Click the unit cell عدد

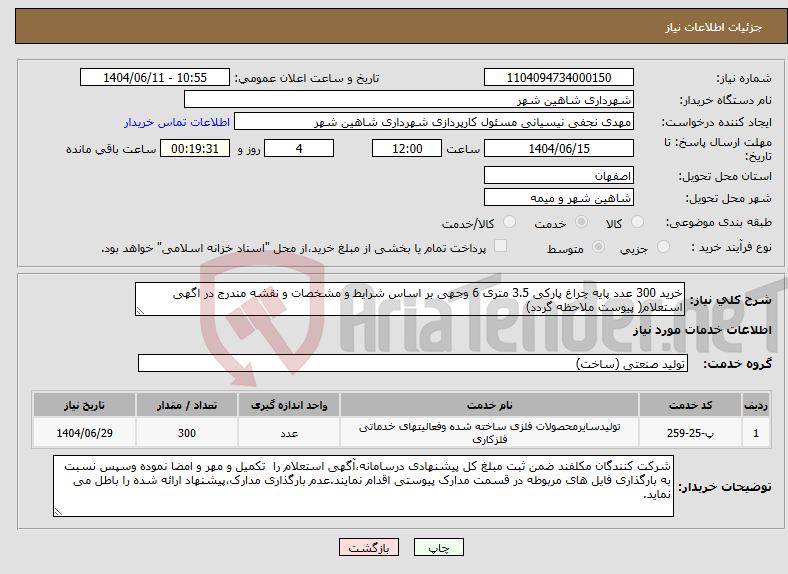[x=289, y=432]
